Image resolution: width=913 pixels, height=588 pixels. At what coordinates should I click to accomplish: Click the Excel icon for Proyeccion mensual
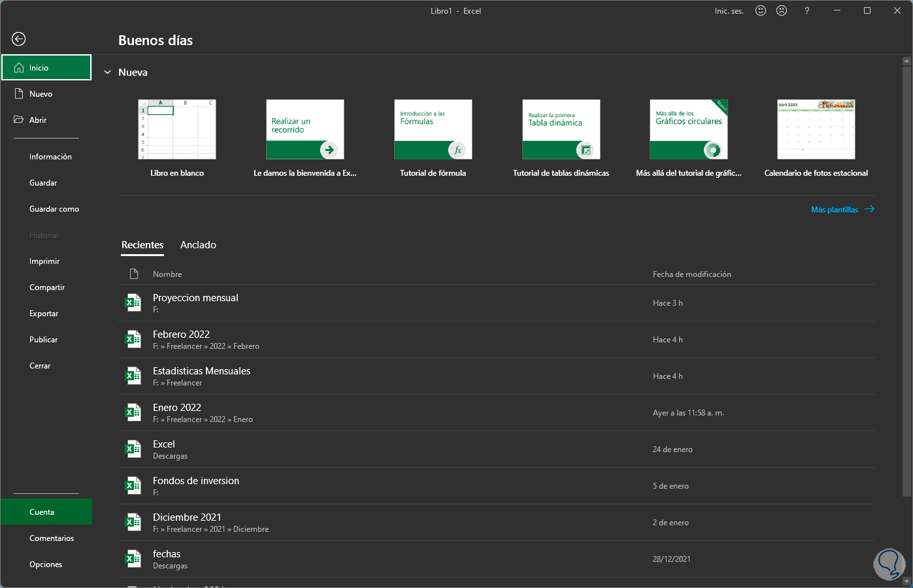pyautogui.click(x=133, y=302)
